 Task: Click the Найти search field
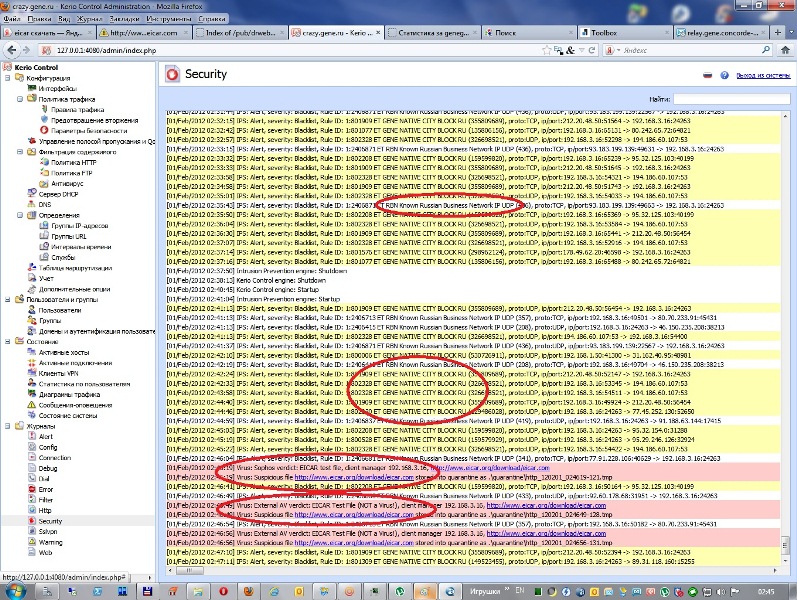point(732,99)
